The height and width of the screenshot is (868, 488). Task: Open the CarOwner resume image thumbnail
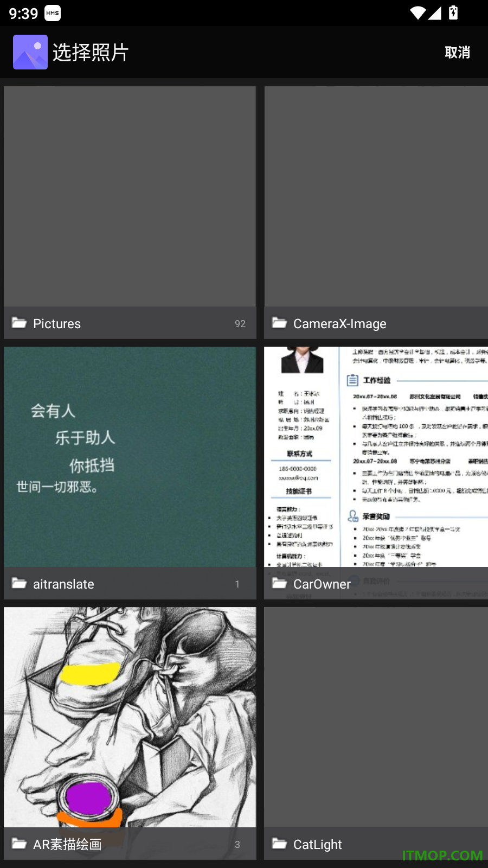[x=376, y=457]
